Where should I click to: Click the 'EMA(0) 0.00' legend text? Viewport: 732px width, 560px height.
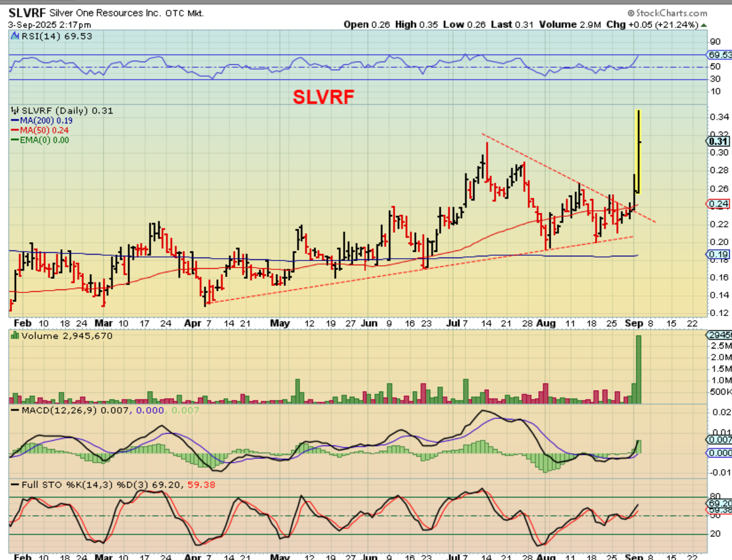(44, 139)
